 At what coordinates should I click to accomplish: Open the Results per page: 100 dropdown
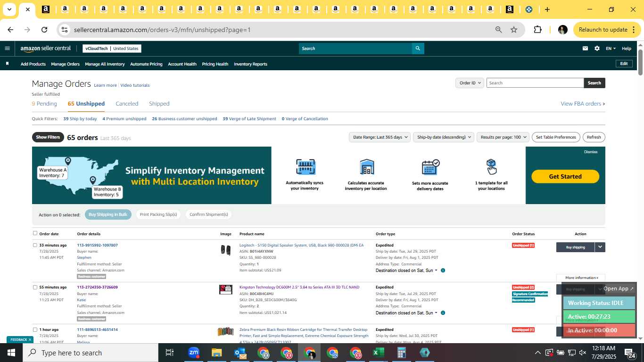tap(503, 137)
